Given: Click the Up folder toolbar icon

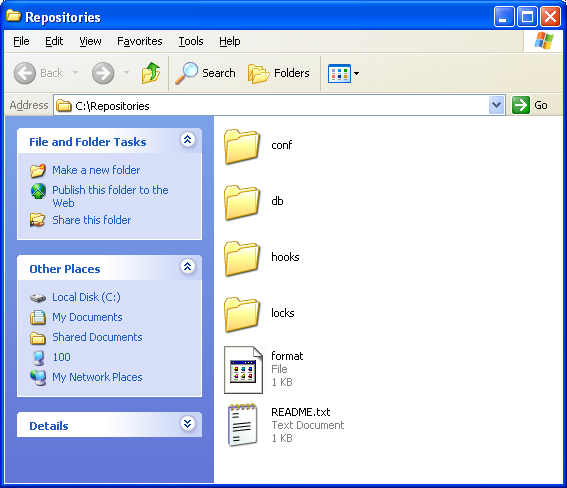Looking at the screenshot, I should coord(150,73).
